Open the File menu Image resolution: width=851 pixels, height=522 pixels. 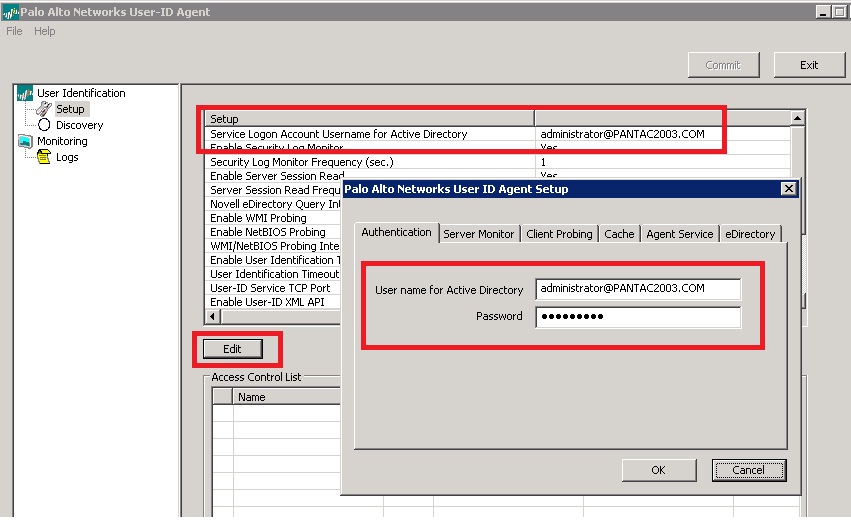pyautogui.click(x=14, y=31)
